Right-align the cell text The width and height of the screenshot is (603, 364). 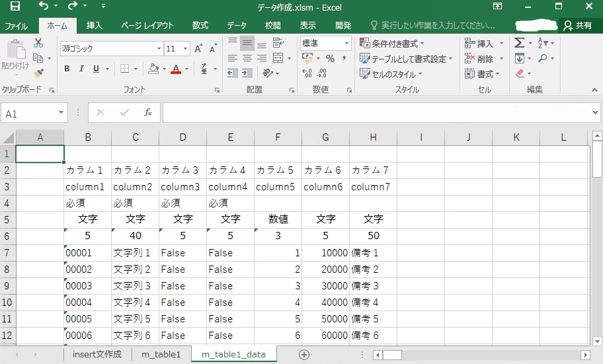[x=262, y=58]
